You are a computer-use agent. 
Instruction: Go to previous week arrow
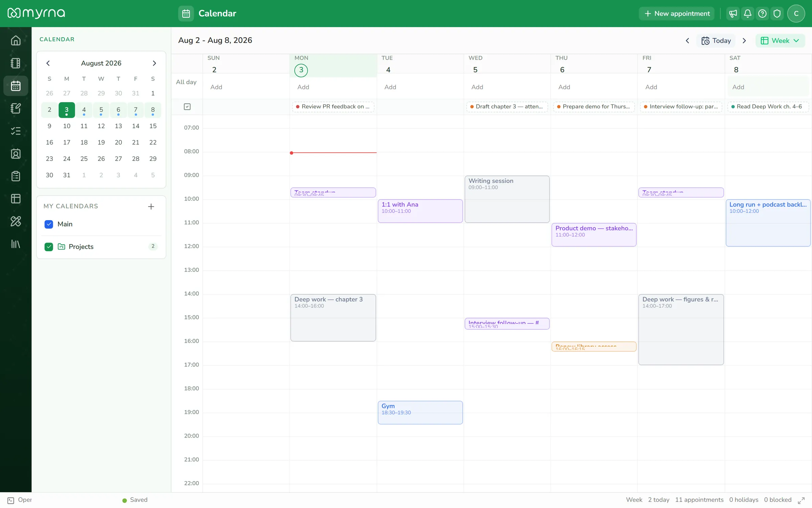pyautogui.click(x=687, y=41)
